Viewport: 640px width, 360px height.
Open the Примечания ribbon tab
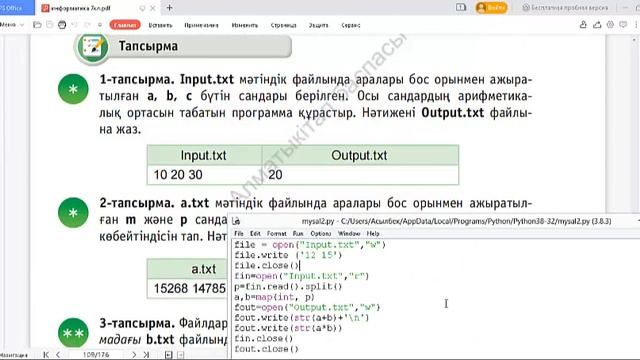pos(201,25)
